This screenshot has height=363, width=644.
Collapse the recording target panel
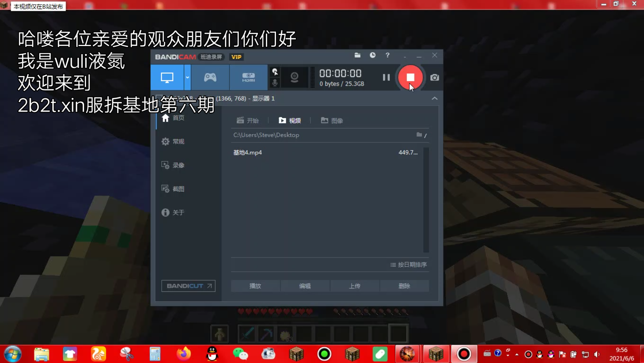tap(434, 98)
